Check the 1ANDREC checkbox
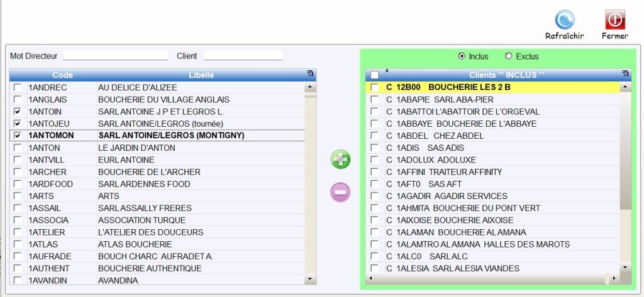The height and width of the screenshot is (297, 644). click(x=18, y=88)
